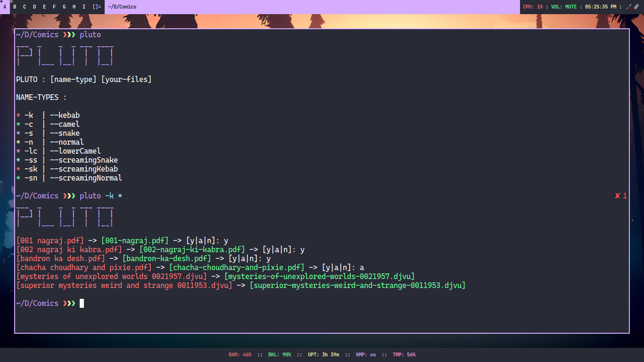
Task: Click [001 nagraj.pdf] original filename
Action: pyautogui.click(x=50, y=240)
